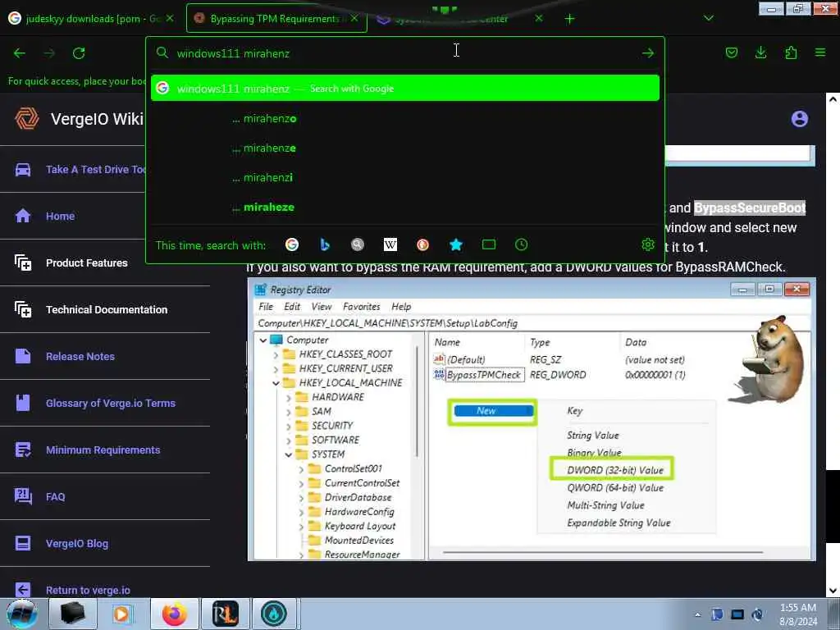The width and height of the screenshot is (840, 630).
Task: Choose the 'mirahenze' search suggestion
Action: click(405, 148)
